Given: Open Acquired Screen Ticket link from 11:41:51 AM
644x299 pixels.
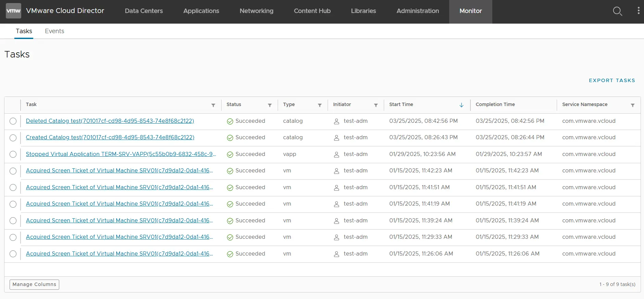Looking at the screenshot, I should pyautogui.click(x=119, y=187).
